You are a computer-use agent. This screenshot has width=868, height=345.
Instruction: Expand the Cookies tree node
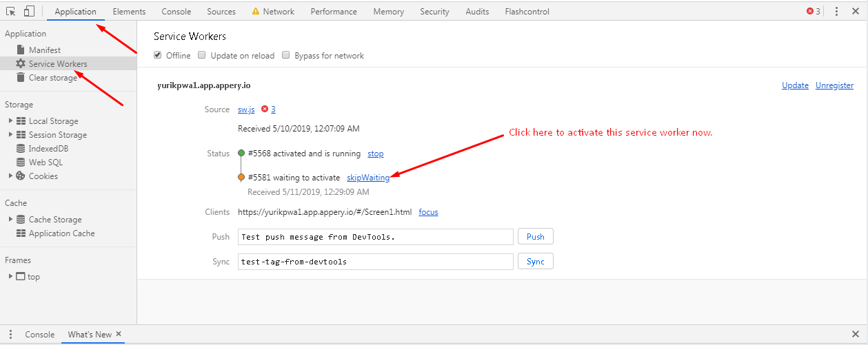point(10,176)
